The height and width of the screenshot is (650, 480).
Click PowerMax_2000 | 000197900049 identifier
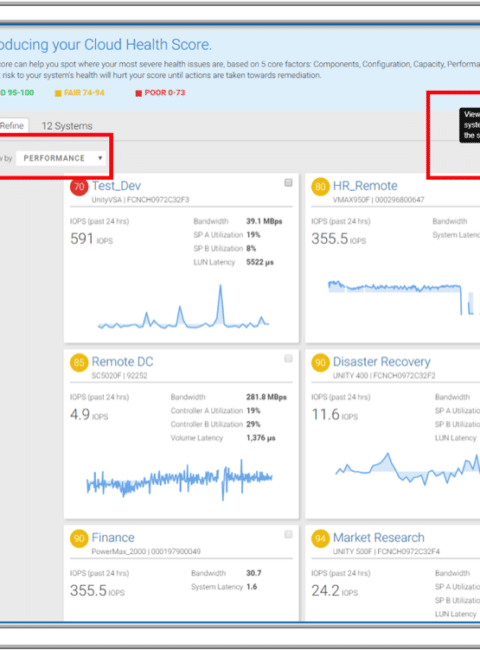pyautogui.click(x=146, y=551)
